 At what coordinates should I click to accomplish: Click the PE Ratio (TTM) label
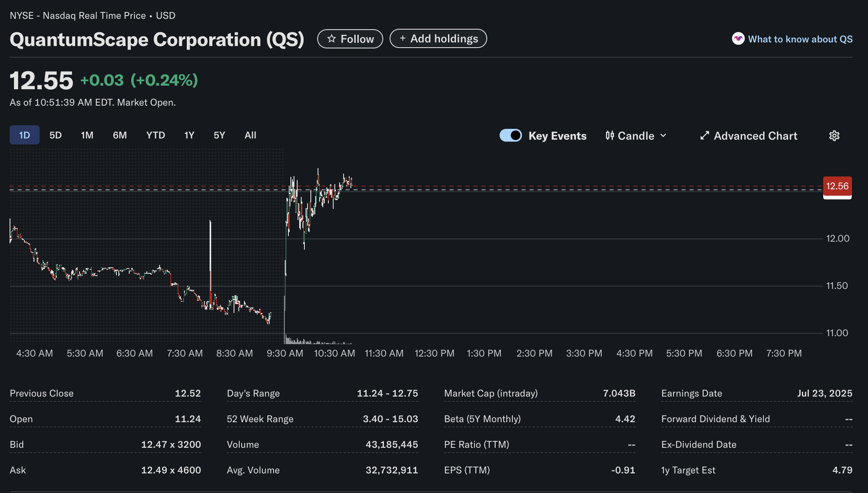click(477, 445)
